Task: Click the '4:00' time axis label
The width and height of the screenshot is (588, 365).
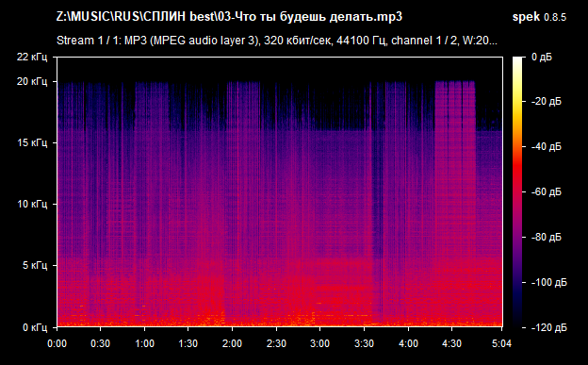Action: click(x=408, y=343)
